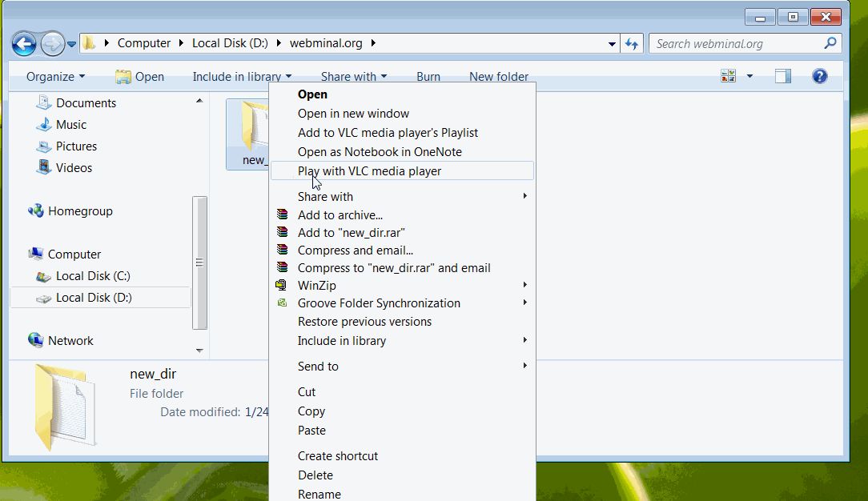The height and width of the screenshot is (501, 868).
Task: Select the new_dir folder thumbnail
Action: click(248, 134)
